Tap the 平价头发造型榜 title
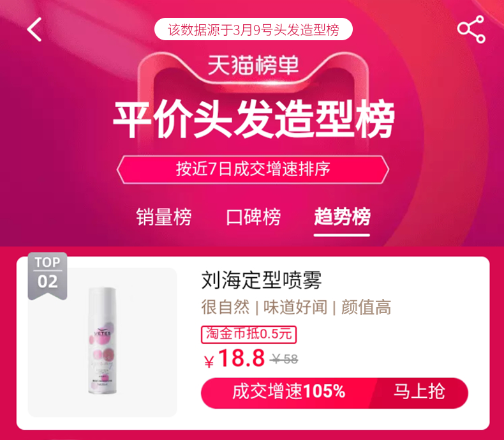Screen dimensions: 504x440 point(253,119)
